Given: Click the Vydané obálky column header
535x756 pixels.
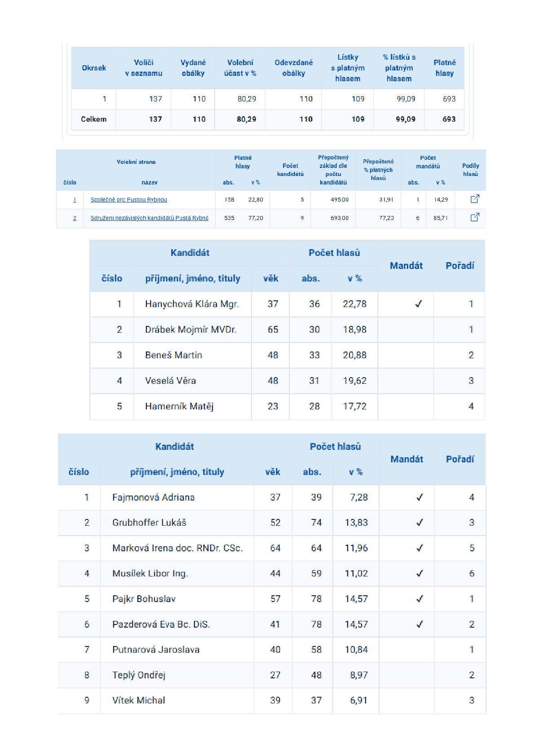Looking at the screenshot, I should coord(193,68).
